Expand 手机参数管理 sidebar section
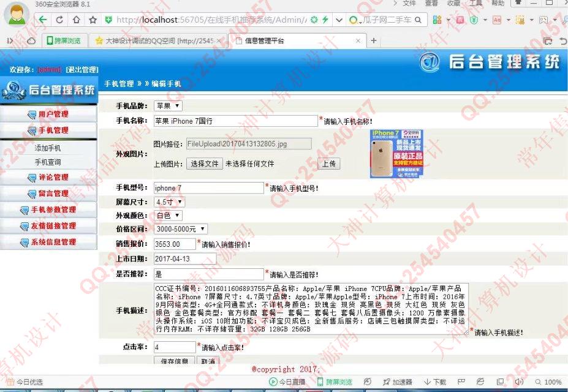The height and width of the screenshot is (392, 568). click(48, 209)
